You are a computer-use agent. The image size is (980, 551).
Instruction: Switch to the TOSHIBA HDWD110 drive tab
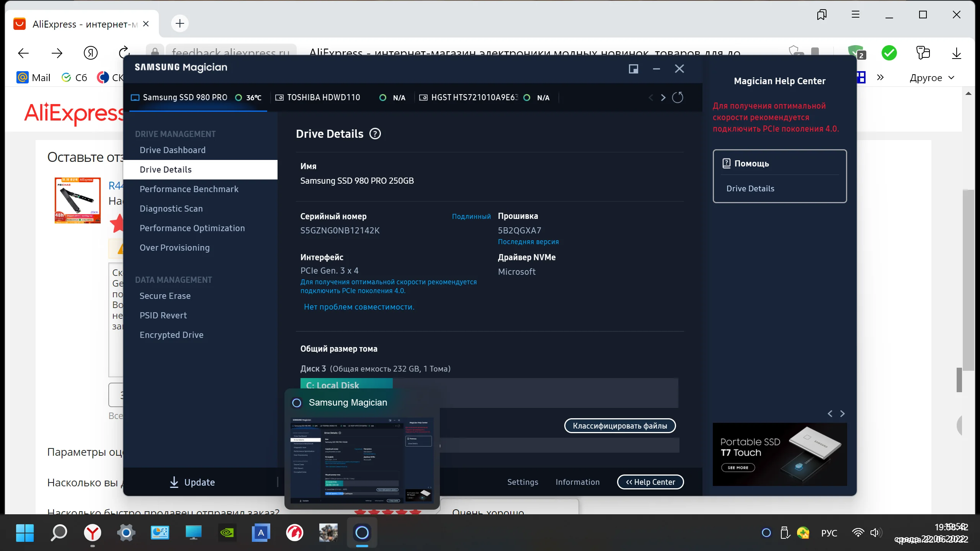[323, 98]
